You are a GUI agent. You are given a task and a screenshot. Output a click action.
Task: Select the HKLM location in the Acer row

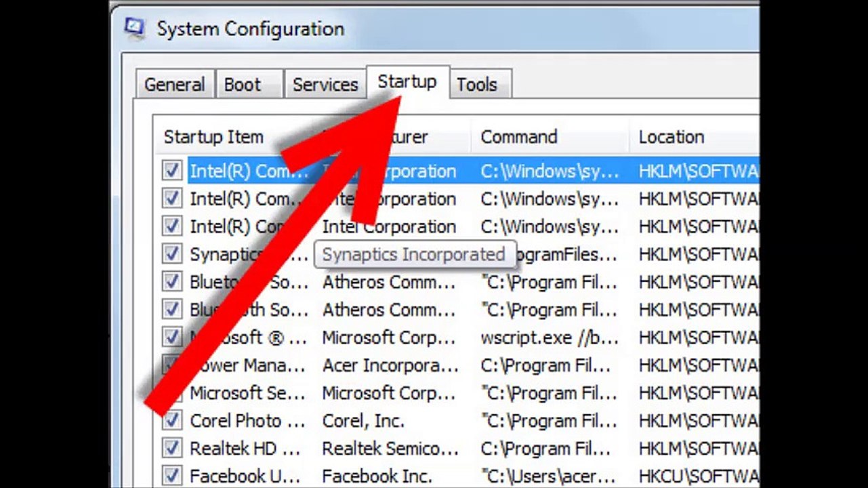(699, 365)
